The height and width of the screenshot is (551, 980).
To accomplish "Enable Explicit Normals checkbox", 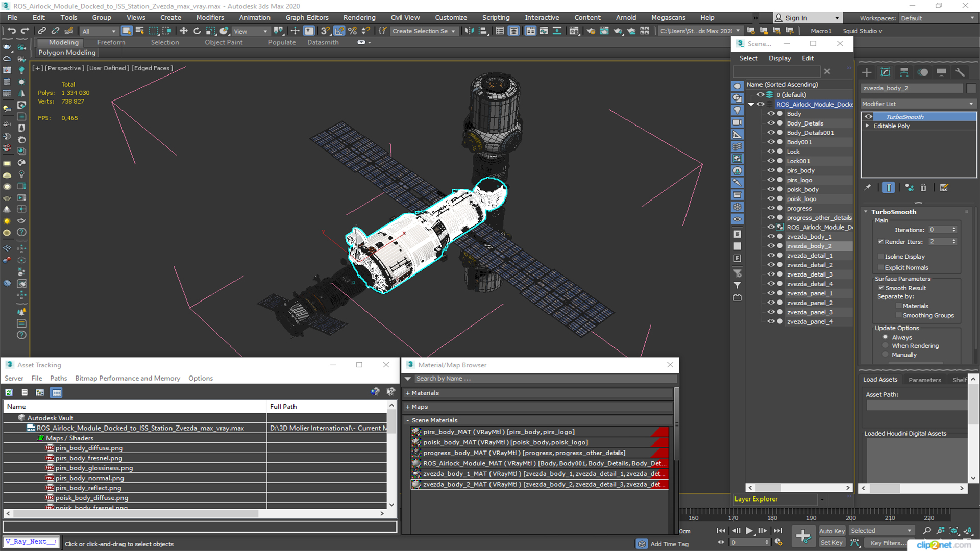I will coord(880,267).
